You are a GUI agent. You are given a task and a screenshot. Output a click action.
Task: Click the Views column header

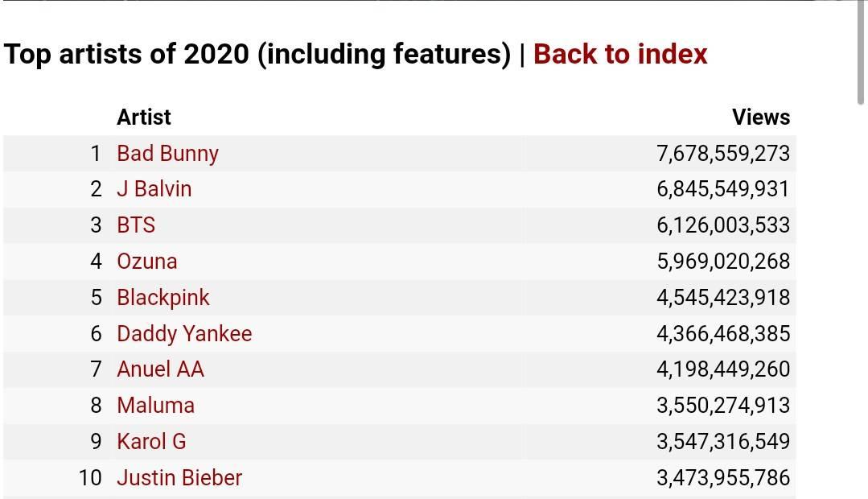pyautogui.click(x=760, y=118)
